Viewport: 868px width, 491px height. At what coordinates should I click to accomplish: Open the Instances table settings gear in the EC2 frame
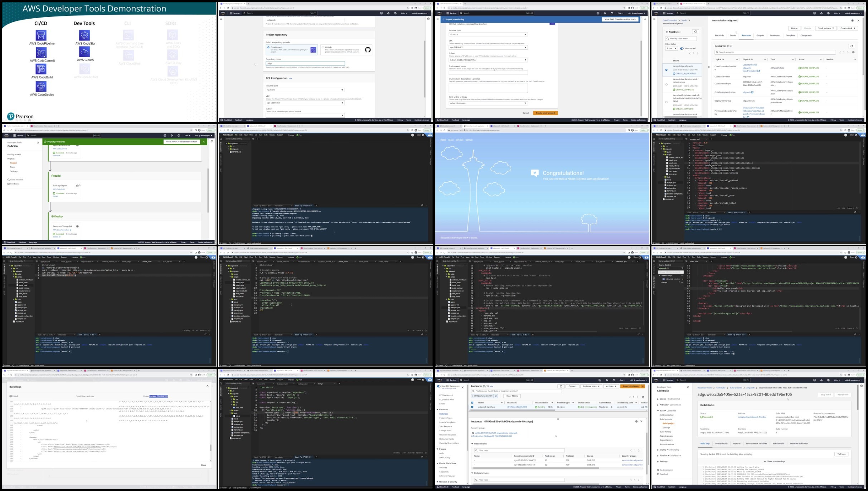(x=643, y=397)
